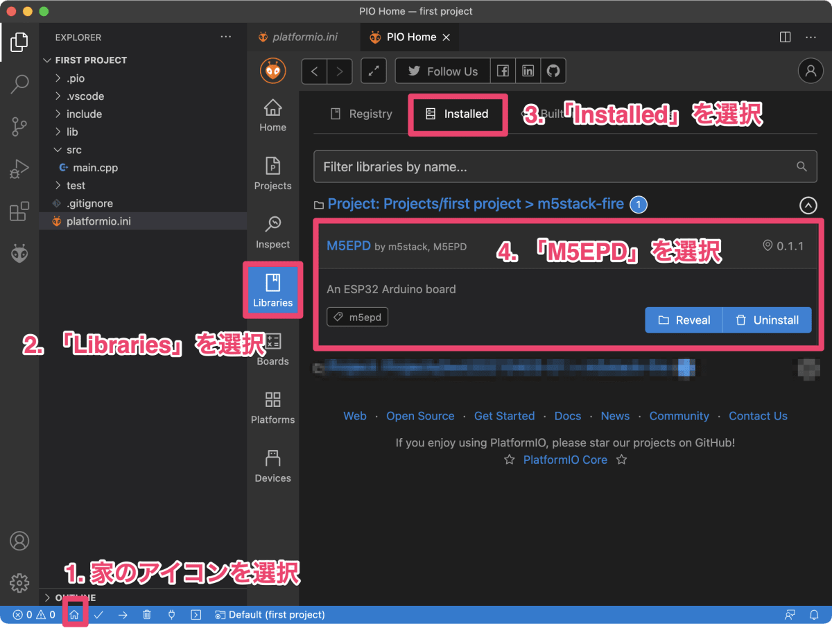This screenshot has width=832, height=644.
Task: Open PlatformIO Facebook page
Action: (x=503, y=71)
